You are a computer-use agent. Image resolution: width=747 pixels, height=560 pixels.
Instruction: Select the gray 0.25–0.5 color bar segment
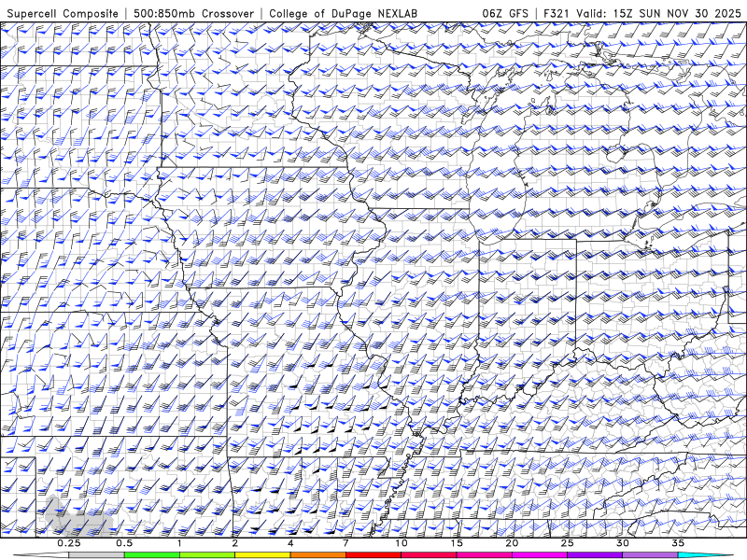(97, 555)
